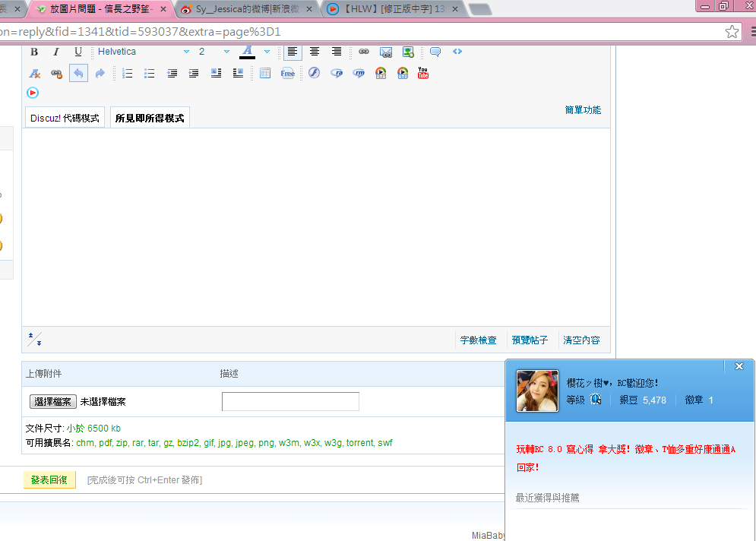756x541 pixels.
Task: Switch to Discuz! 代碼模式 tab
Action: coord(65,118)
